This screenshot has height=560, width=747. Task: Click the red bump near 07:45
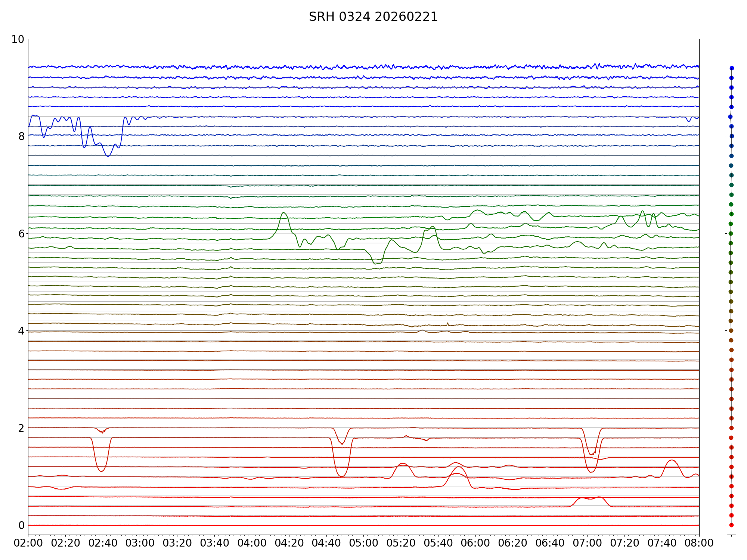coord(672,460)
